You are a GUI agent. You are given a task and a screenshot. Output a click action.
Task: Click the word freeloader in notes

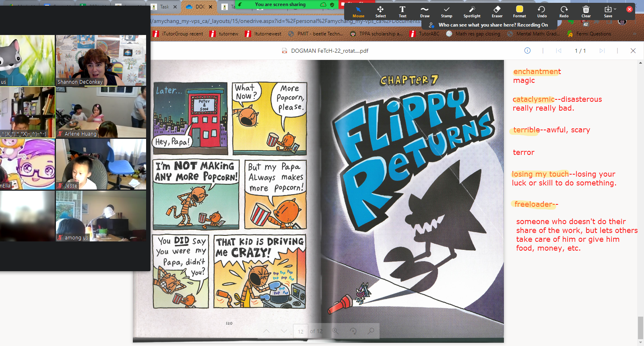tap(533, 204)
